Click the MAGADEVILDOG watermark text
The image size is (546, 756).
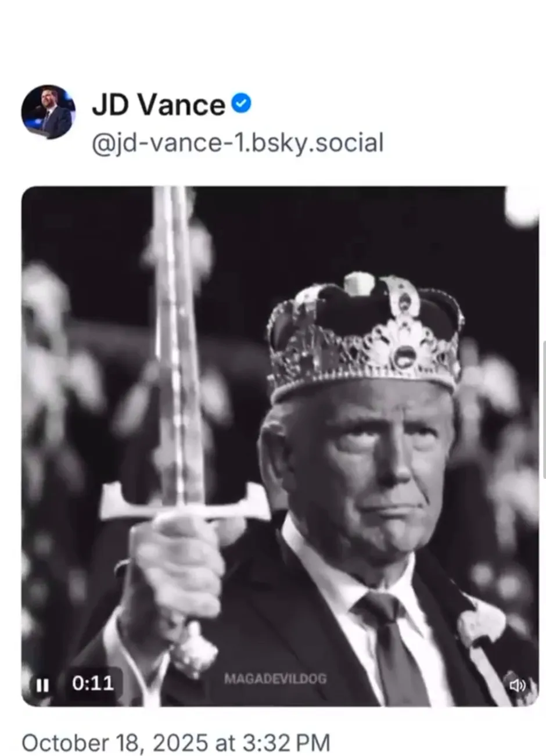pos(275,679)
